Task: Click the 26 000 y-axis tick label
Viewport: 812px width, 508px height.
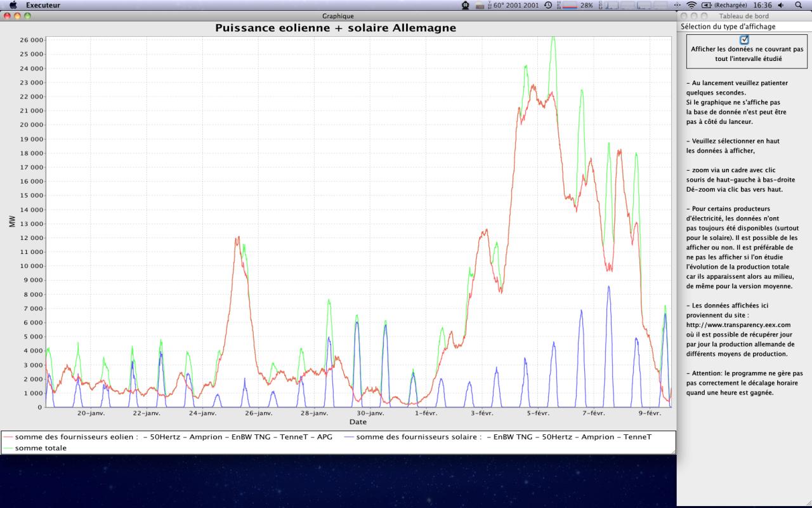Action: point(32,40)
